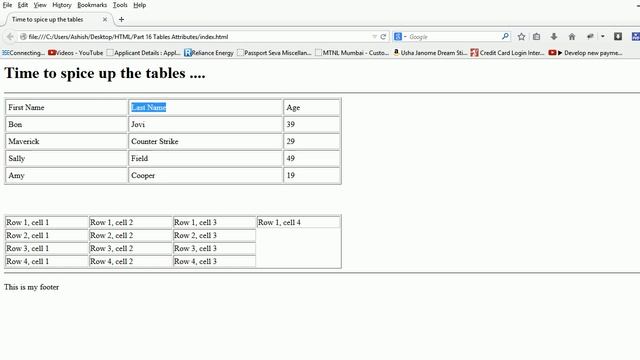Screen dimensions: 640x360
Task: Click the page identity icon in address bar
Action: pos(23,37)
